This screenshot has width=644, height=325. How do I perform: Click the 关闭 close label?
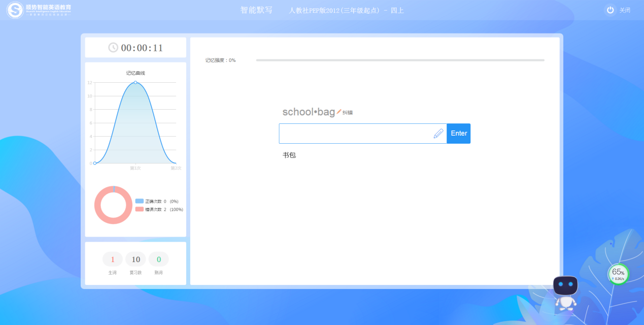[625, 11]
